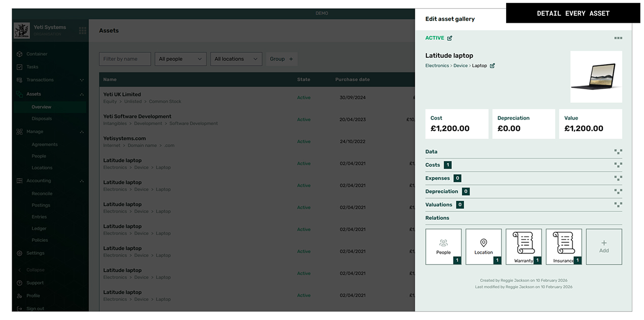Open the three-dot options menu on the asset panel

click(618, 37)
